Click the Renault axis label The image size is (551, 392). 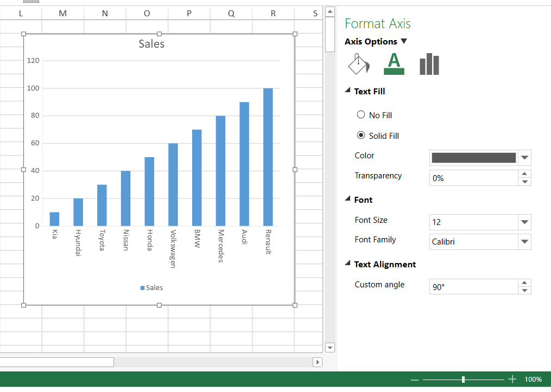(x=268, y=242)
